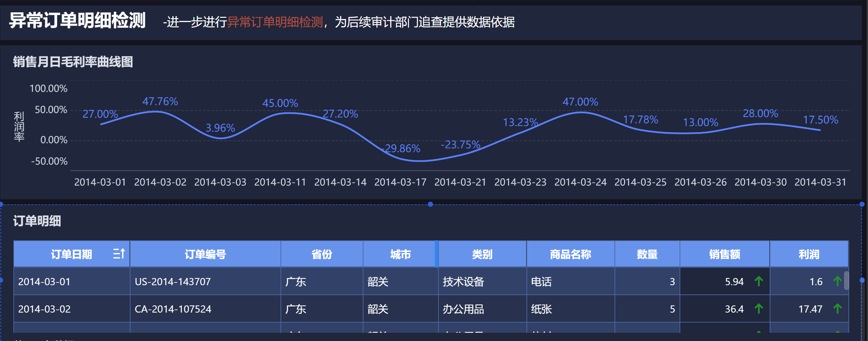
Task: Click the green up arrow beside 5.94
Action: (x=759, y=281)
